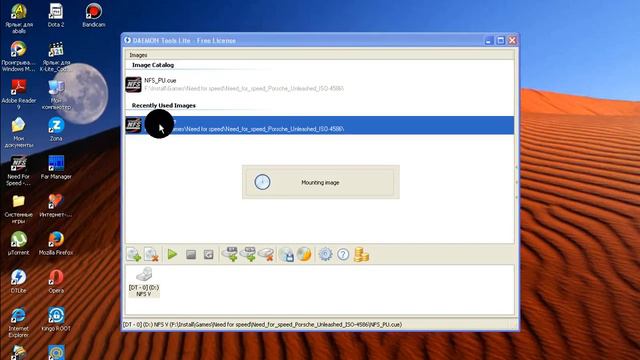The height and width of the screenshot is (360, 640).
Task: Select NFS_PU.cue in Image Catalog
Action: tap(320, 84)
